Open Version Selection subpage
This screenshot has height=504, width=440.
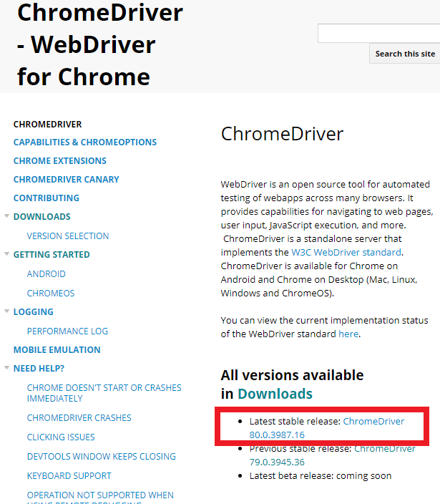point(68,236)
